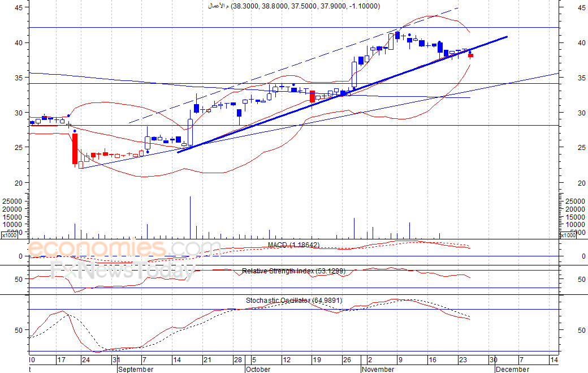Click the October month label on time axis
The height and width of the screenshot is (373, 588).
[258, 369]
